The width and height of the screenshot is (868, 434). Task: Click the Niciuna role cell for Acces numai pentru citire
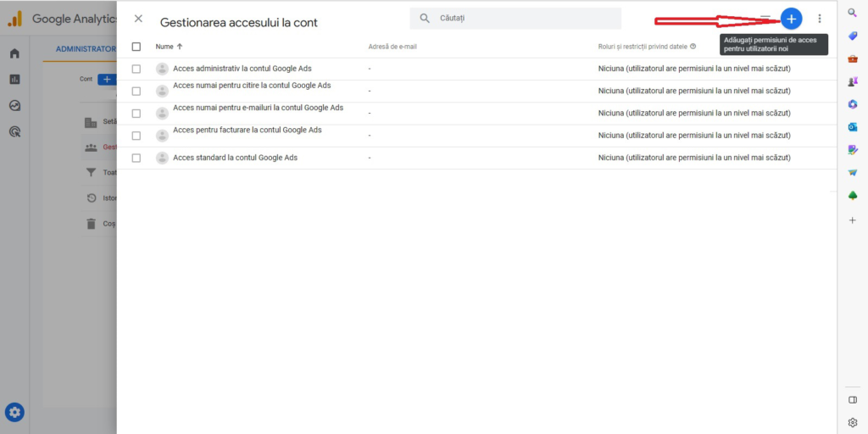694,91
